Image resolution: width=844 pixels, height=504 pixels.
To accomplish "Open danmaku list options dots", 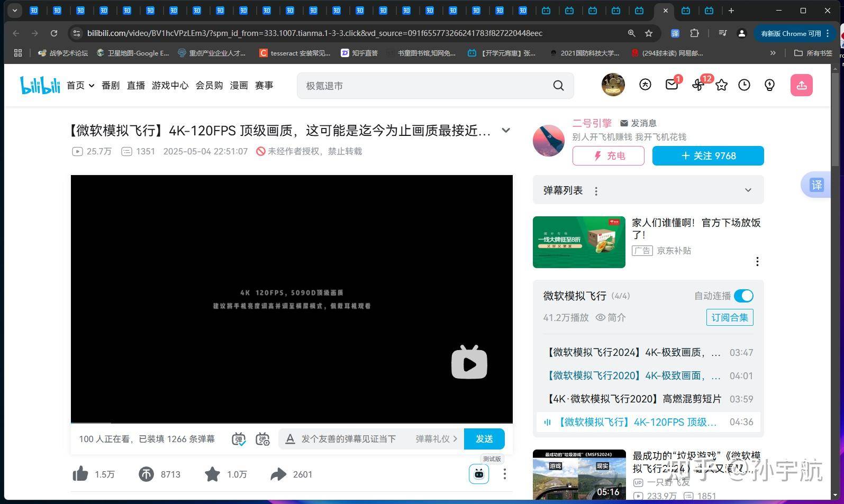I will pyautogui.click(x=596, y=191).
